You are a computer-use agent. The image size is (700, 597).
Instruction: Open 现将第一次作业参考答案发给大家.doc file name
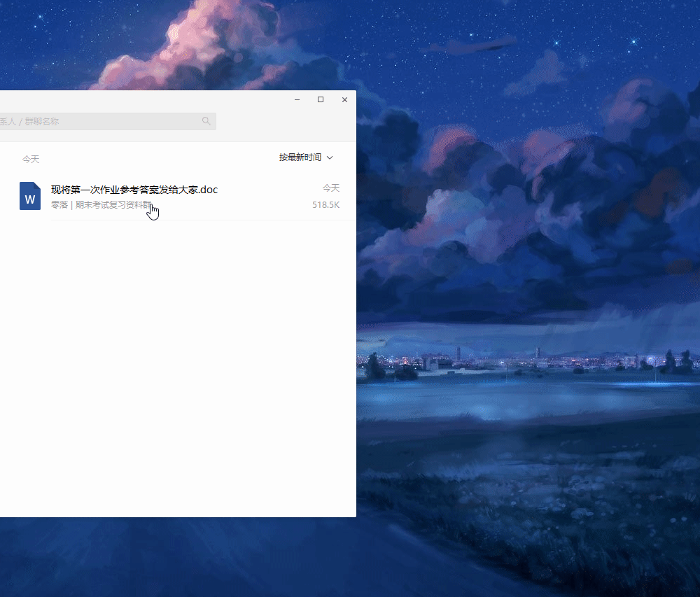134,190
